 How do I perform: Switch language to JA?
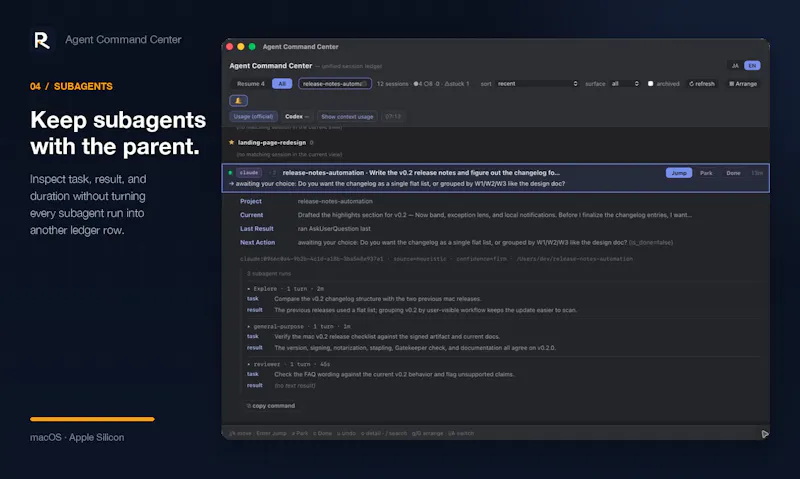point(735,66)
